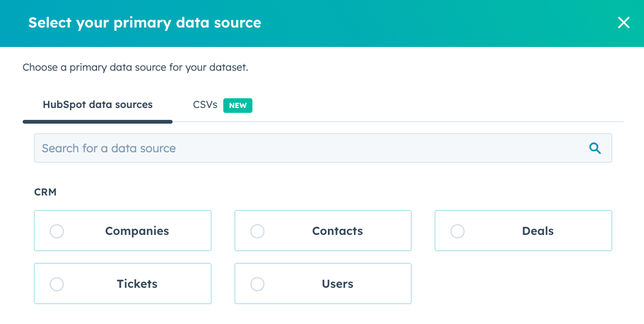Click the Deals card label
Screen dimensions: 644x324
coord(538,231)
